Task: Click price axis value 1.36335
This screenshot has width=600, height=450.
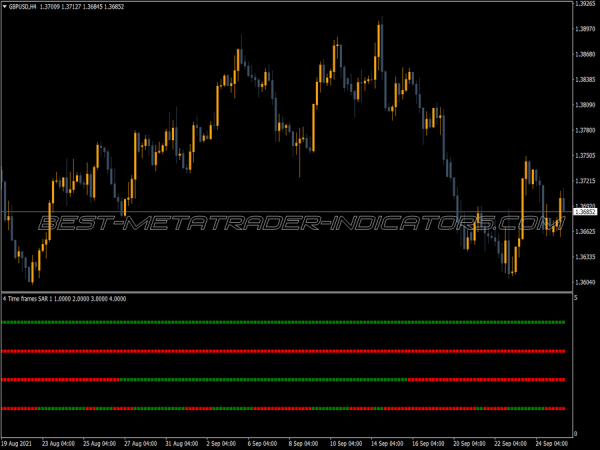Action: click(x=585, y=256)
